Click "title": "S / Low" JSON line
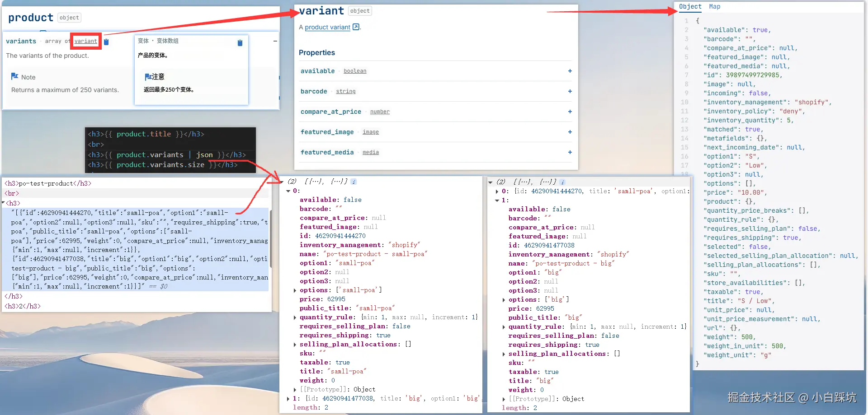Viewport: 868px width, 415px height. tap(739, 301)
